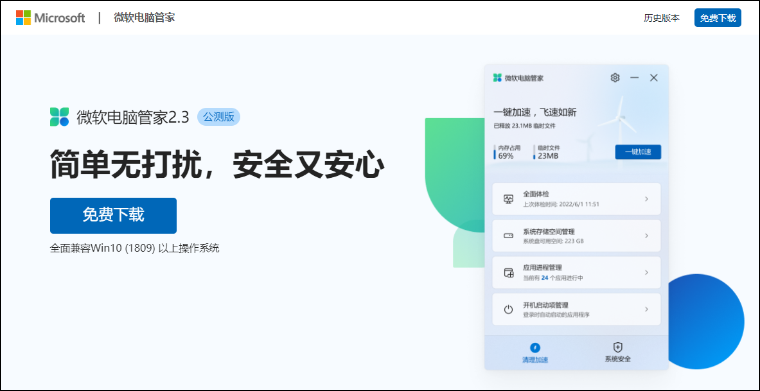Click the Microsoft logo in header
Screen dimensions: 760x391
[50, 18]
